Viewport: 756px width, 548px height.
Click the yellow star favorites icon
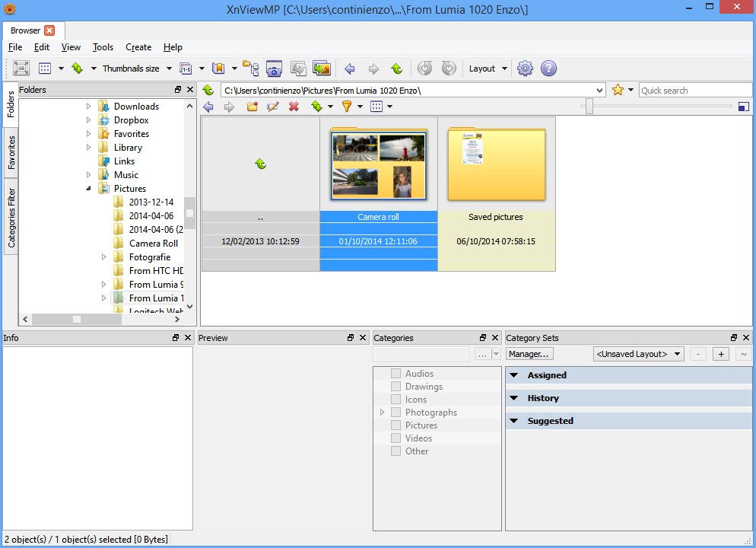coord(618,90)
